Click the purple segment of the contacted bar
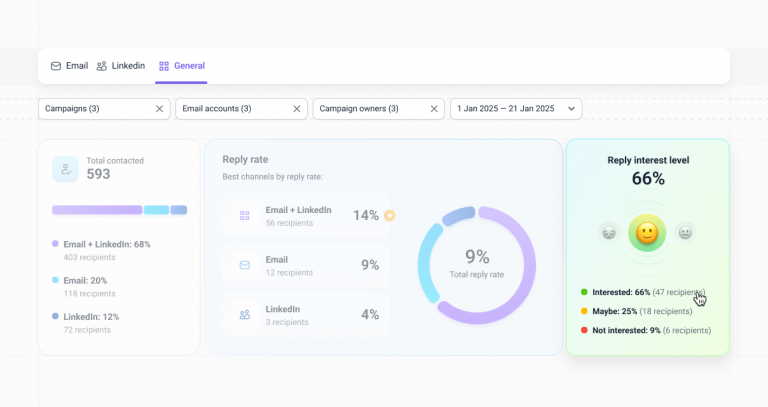Screen dimensions: 768x407 click(x=97, y=210)
